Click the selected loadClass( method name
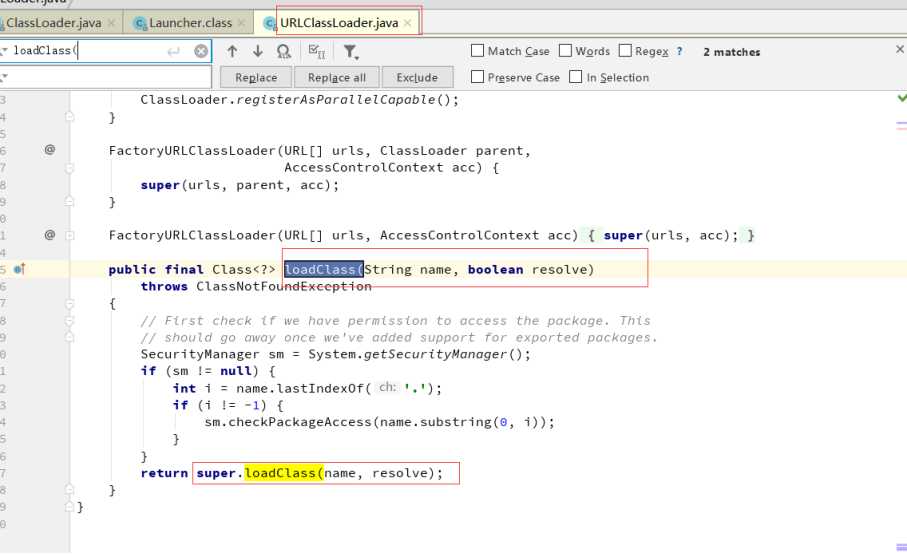The image size is (907, 554). point(323,269)
